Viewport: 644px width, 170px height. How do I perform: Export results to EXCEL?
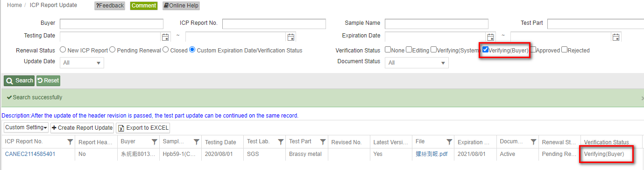click(x=143, y=127)
